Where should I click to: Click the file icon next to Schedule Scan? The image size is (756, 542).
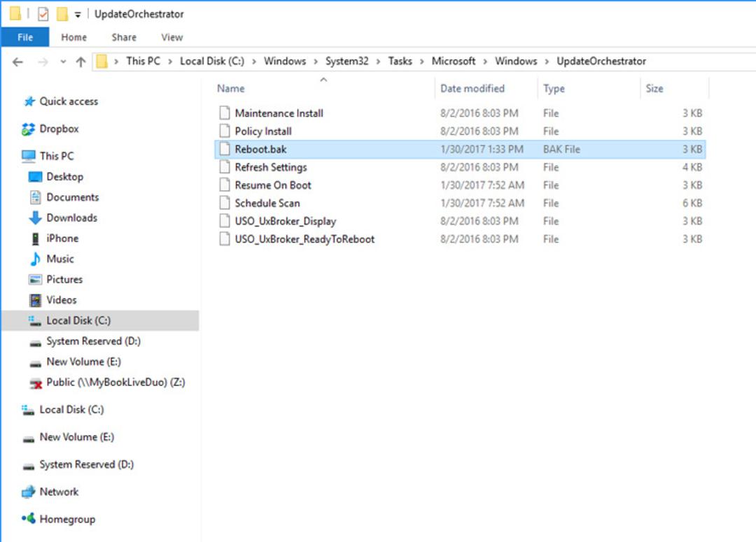point(224,203)
